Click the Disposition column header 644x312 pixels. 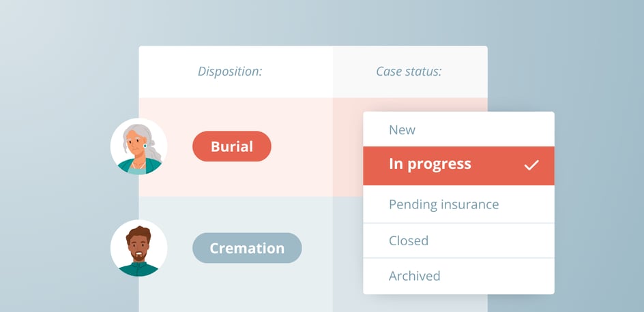pos(230,72)
